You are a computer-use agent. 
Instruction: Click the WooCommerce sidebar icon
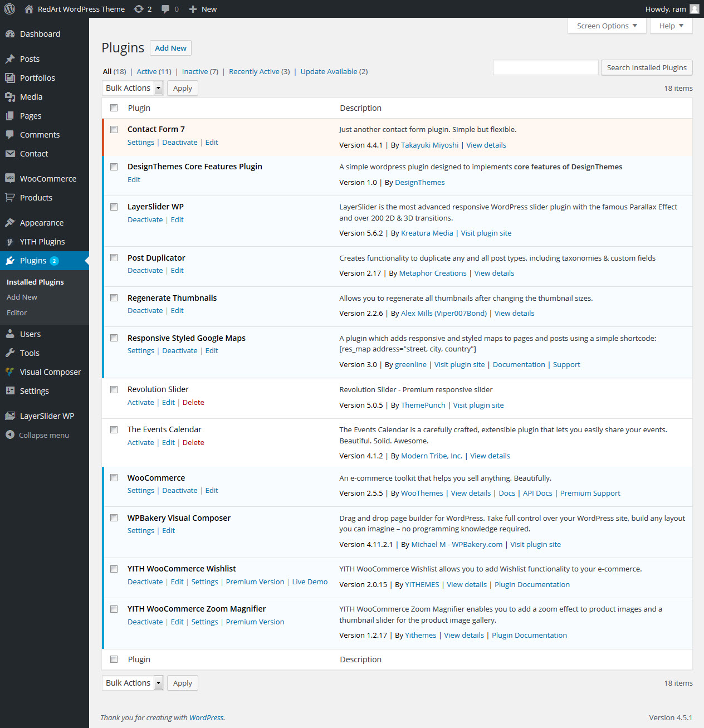click(x=10, y=179)
